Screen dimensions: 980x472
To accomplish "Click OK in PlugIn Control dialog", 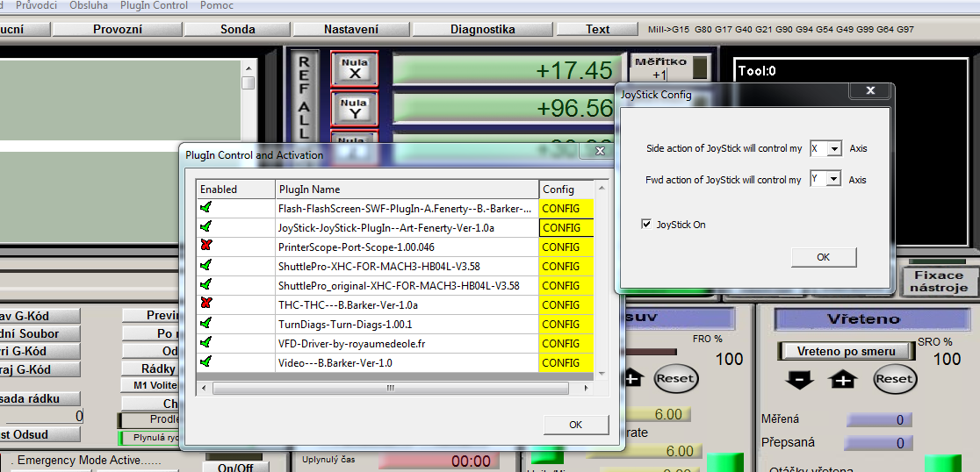I will [x=575, y=425].
